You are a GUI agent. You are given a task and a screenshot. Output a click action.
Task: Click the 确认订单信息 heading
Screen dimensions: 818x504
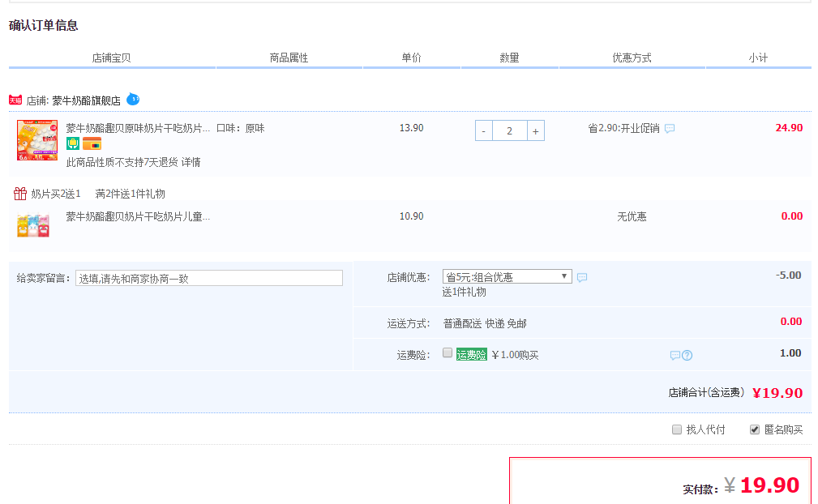tap(43, 26)
